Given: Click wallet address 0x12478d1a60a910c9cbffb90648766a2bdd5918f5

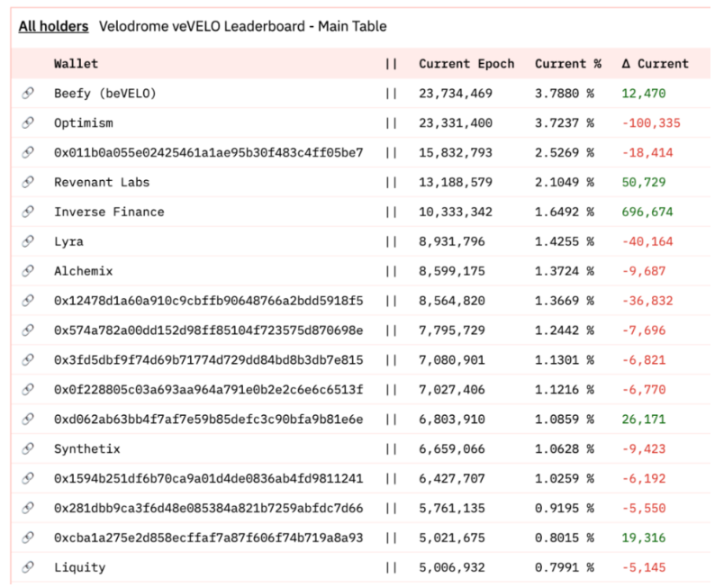Looking at the screenshot, I should [208, 301].
